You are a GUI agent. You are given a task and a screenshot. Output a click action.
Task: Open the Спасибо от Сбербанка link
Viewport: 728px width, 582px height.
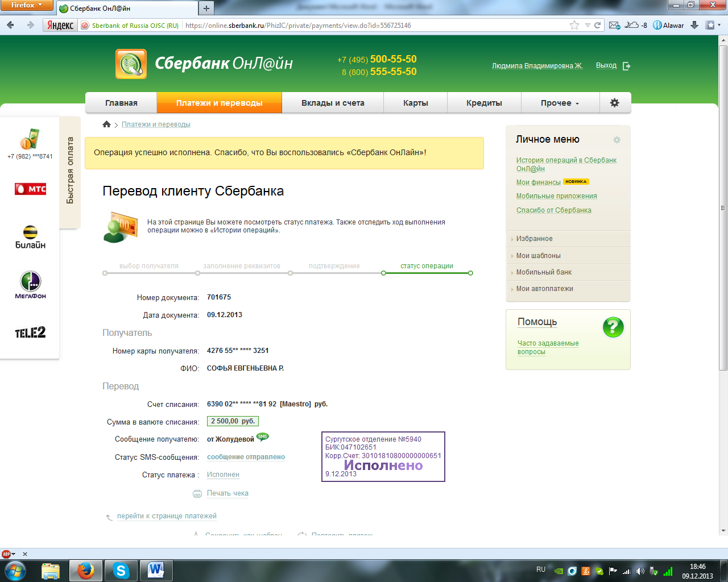pos(554,210)
